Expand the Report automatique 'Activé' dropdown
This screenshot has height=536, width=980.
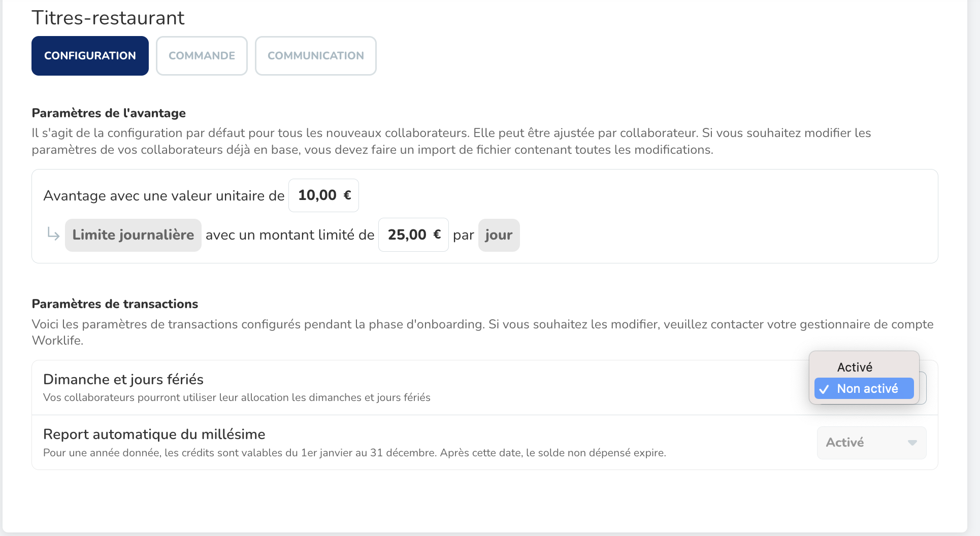pos(871,443)
